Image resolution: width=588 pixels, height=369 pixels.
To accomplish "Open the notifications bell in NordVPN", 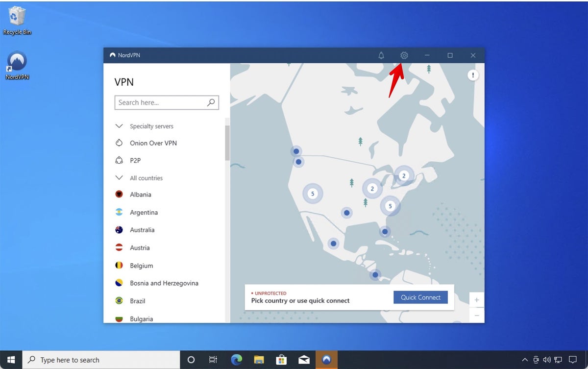I will point(381,55).
